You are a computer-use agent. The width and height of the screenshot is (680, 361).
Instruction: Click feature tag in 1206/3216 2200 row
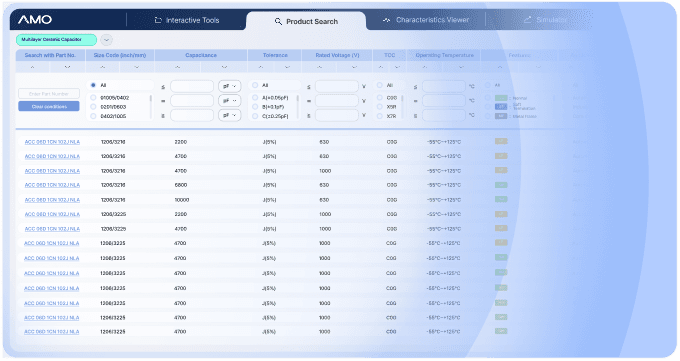tap(501, 141)
